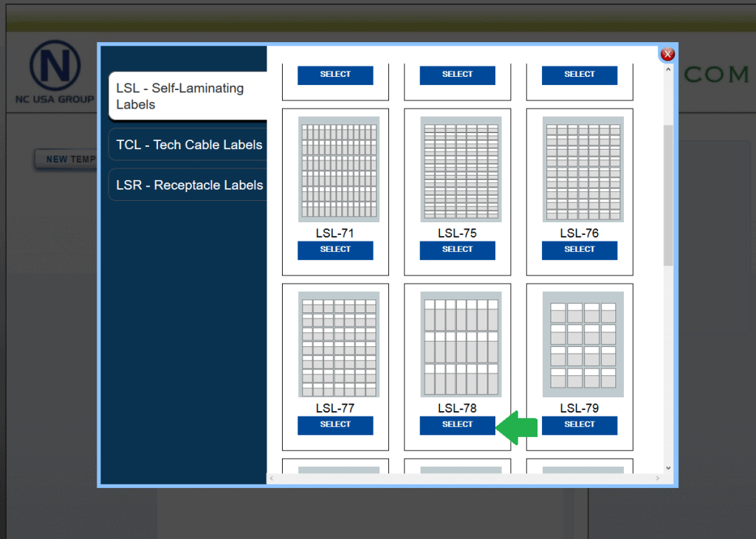The image size is (756, 539).
Task: Click the LSL-75 template preview image
Action: tap(461, 169)
